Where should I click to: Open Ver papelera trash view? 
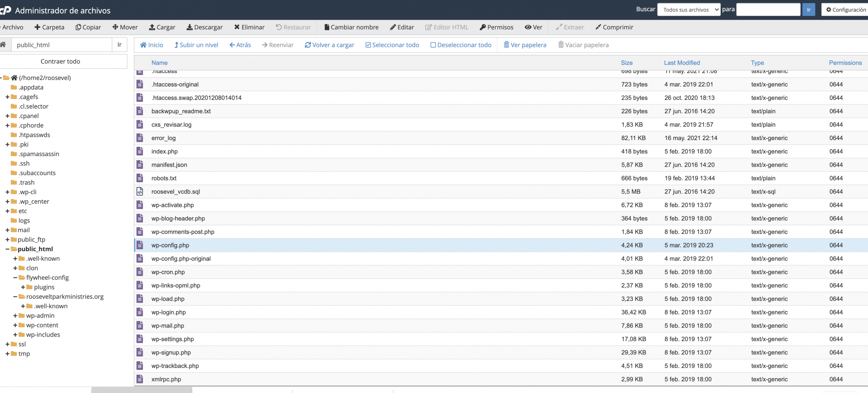[x=525, y=45]
